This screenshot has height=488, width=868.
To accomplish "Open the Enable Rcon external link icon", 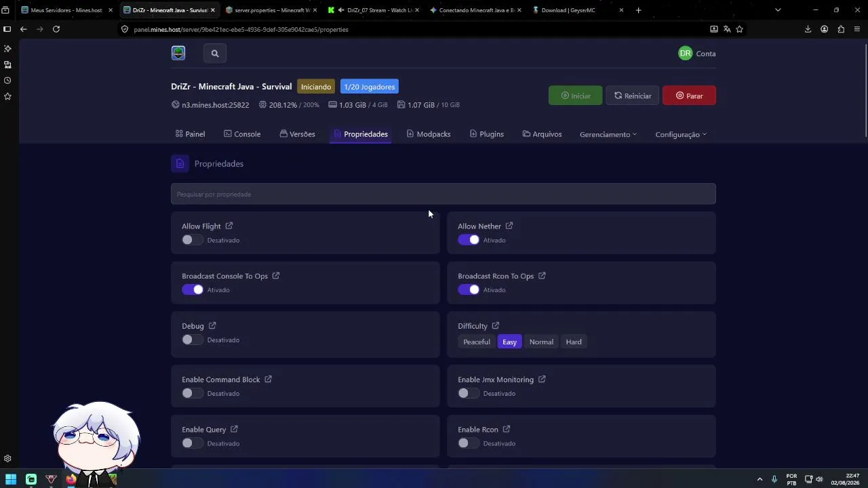I will pyautogui.click(x=507, y=429).
